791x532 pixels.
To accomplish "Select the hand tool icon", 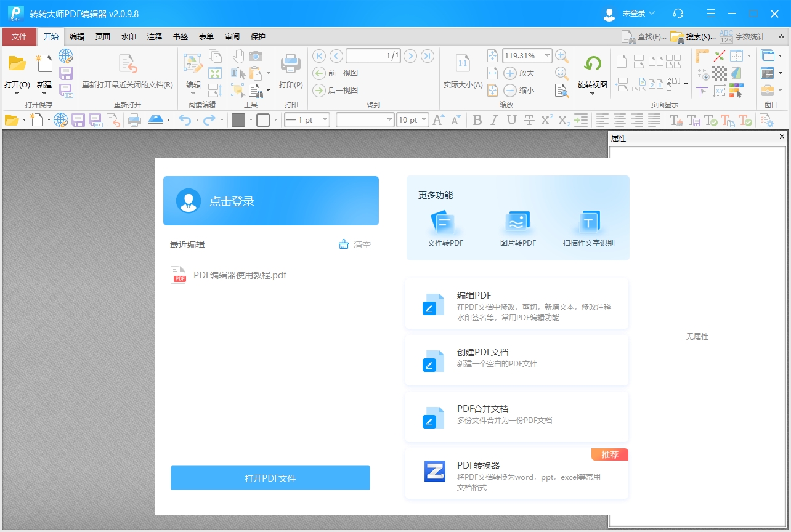I will pyautogui.click(x=238, y=56).
